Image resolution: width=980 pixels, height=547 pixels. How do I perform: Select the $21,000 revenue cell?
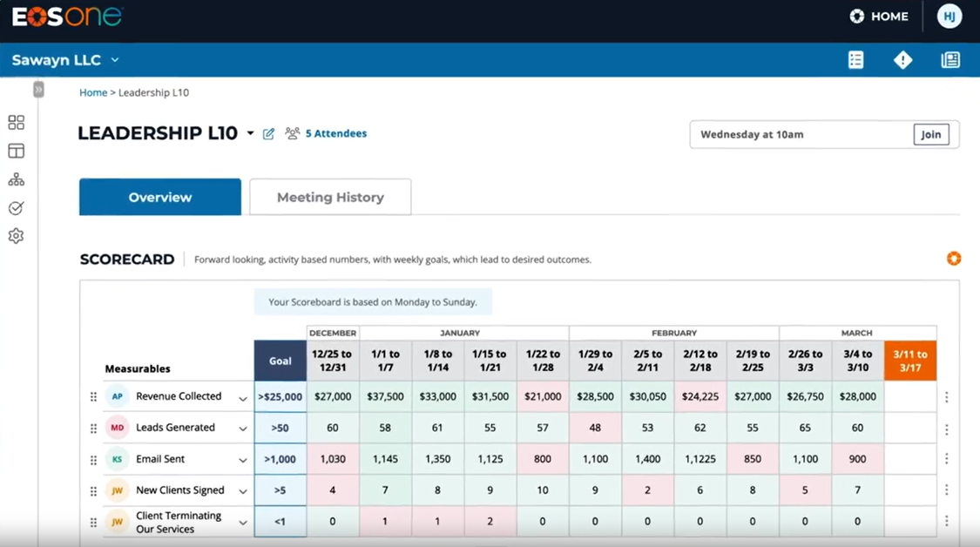[543, 396]
